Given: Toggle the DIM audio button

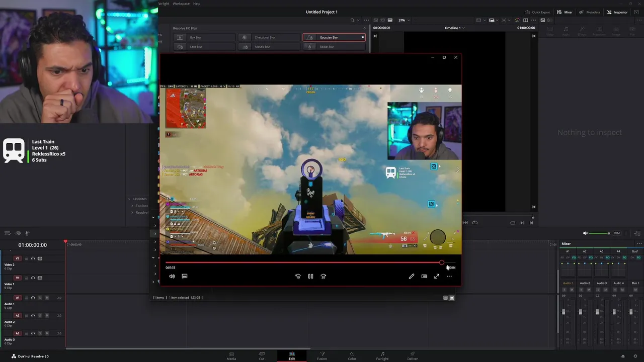Looking at the screenshot, I should [617, 233].
